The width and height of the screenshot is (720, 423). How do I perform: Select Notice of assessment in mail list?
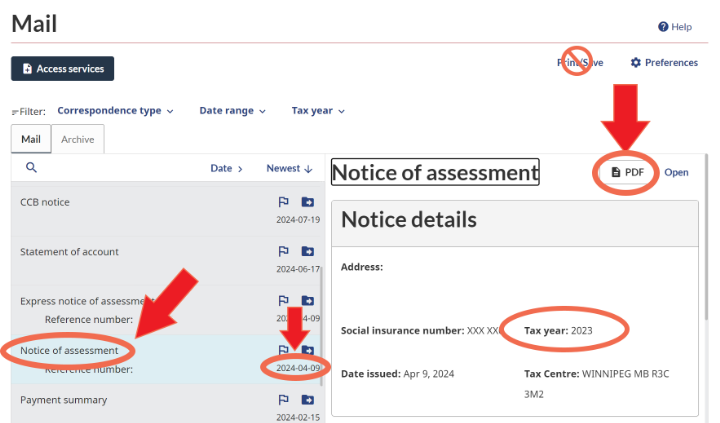(69, 351)
